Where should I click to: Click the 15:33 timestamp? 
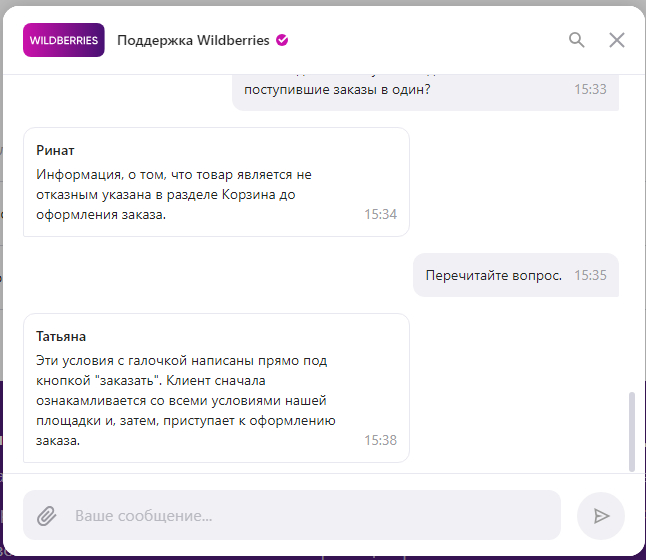coord(590,89)
